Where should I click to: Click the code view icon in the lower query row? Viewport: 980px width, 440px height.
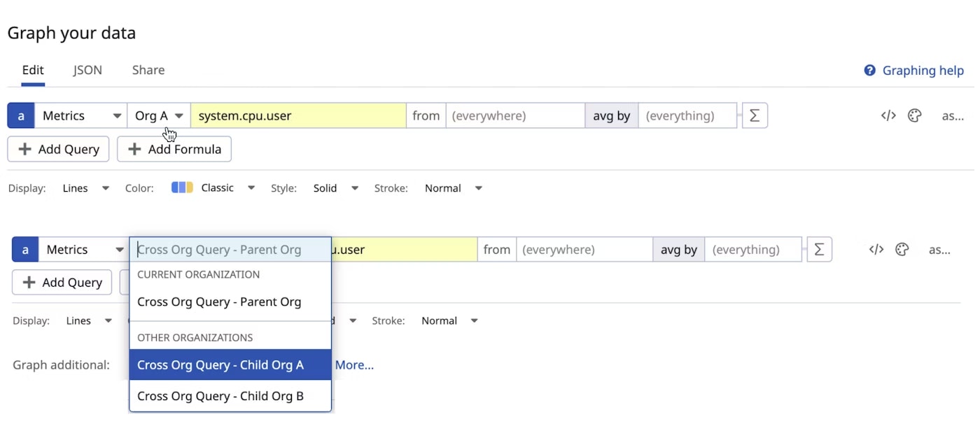[x=876, y=250]
